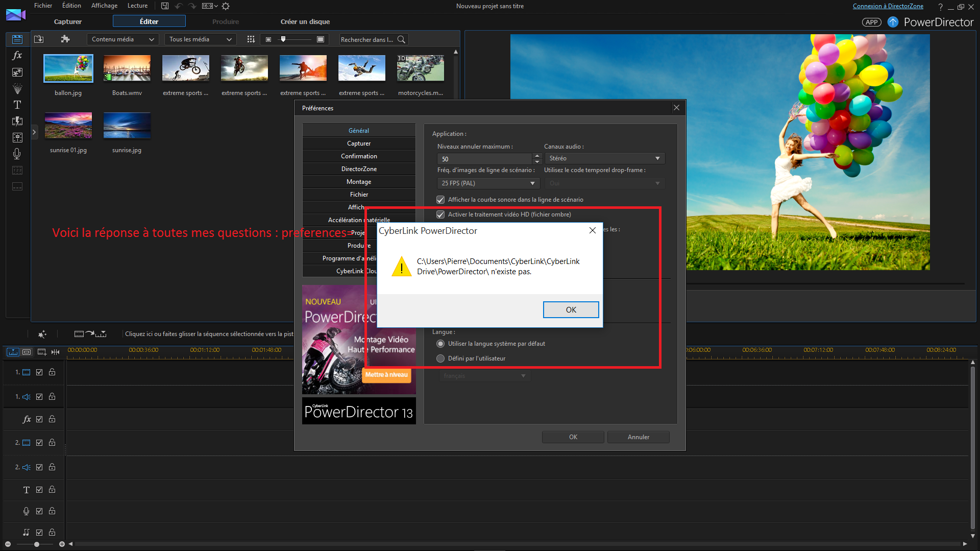
Task: Toggle timeline view icon left of the ruler
Action: point(13,352)
